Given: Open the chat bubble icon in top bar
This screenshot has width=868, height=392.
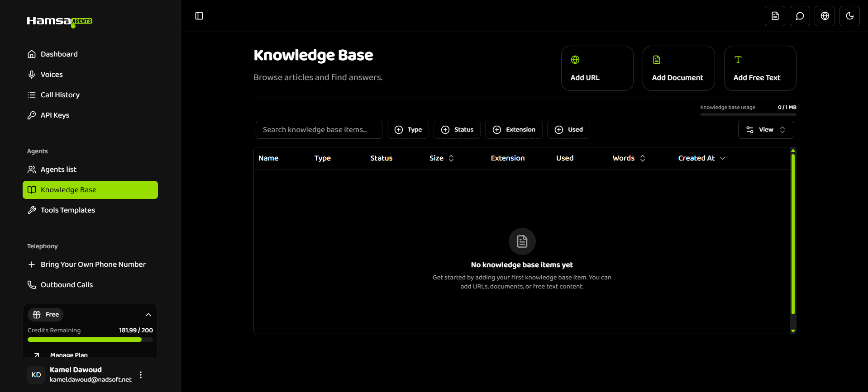Looking at the screenshot, I should 800,16.
